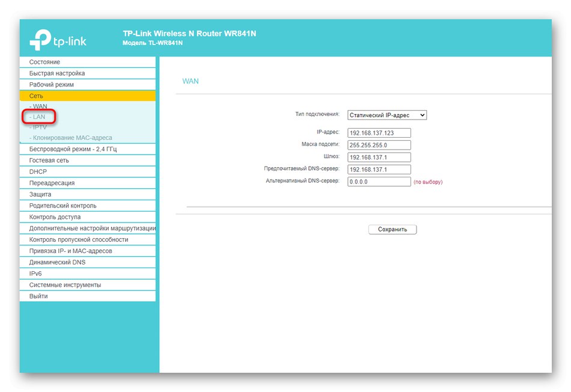Click the Модель TL-WR841N text
Screen dimensions: 571x392
pyautogui.click(x=153, y=43)
